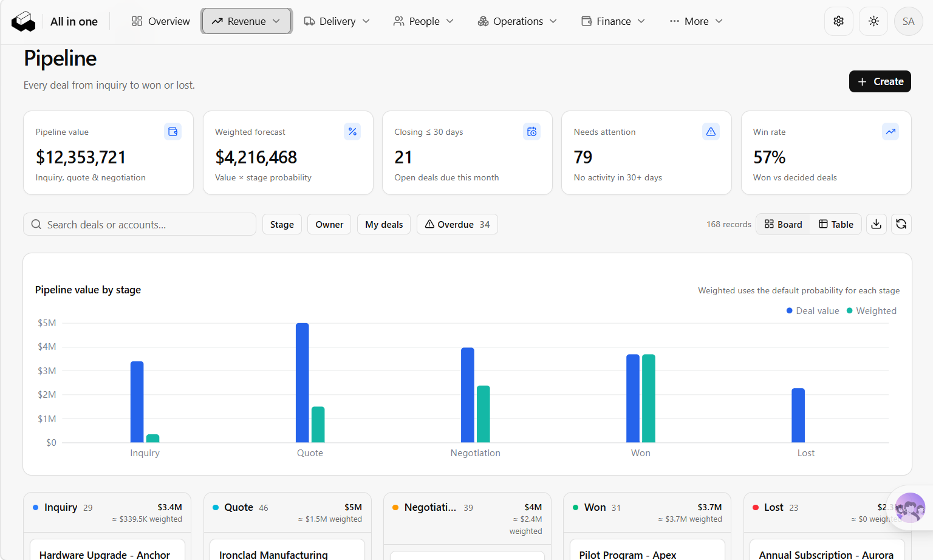Expand the Revenue dropdown menu

click(x=247, y=21)
